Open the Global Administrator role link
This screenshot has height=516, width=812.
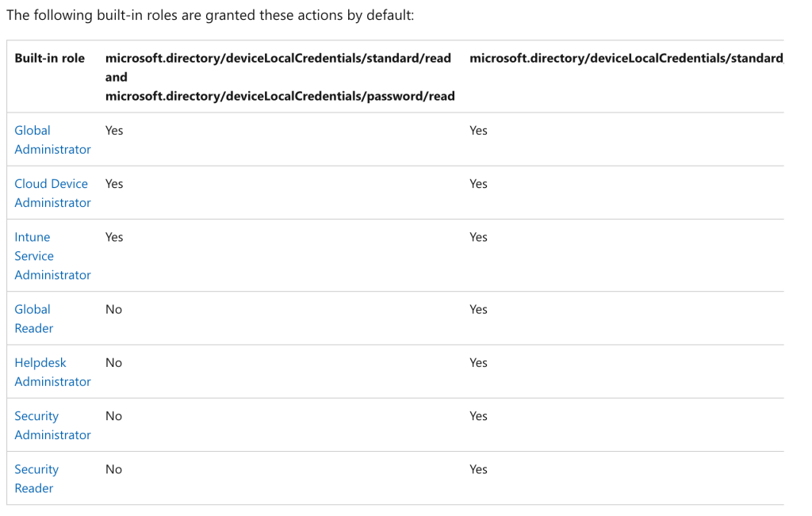tap(52, 140)
